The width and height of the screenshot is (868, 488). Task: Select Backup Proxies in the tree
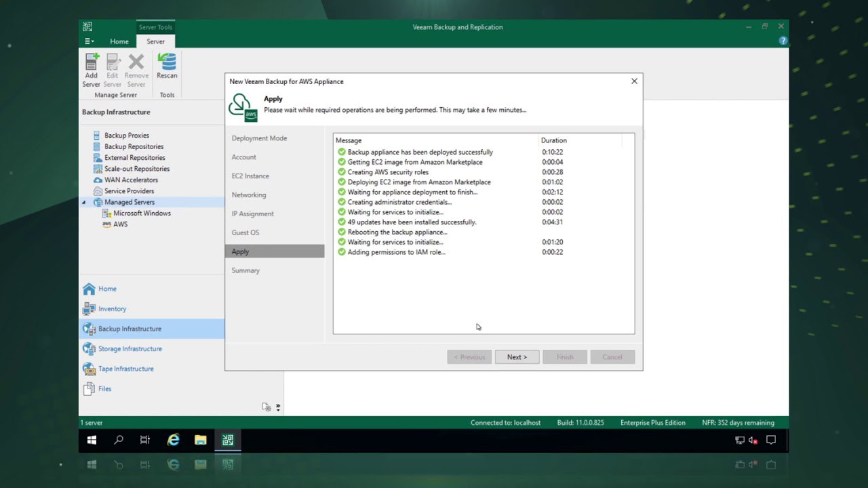[126, 136]
